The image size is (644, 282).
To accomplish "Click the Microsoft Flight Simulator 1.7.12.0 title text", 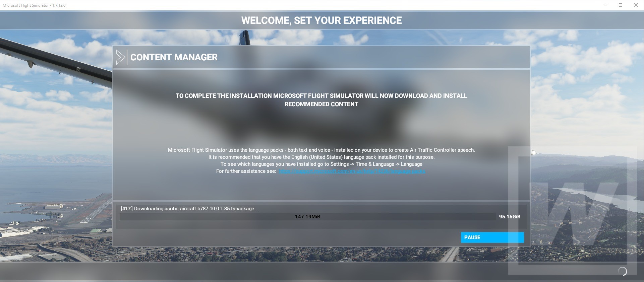I will (34, 5).
